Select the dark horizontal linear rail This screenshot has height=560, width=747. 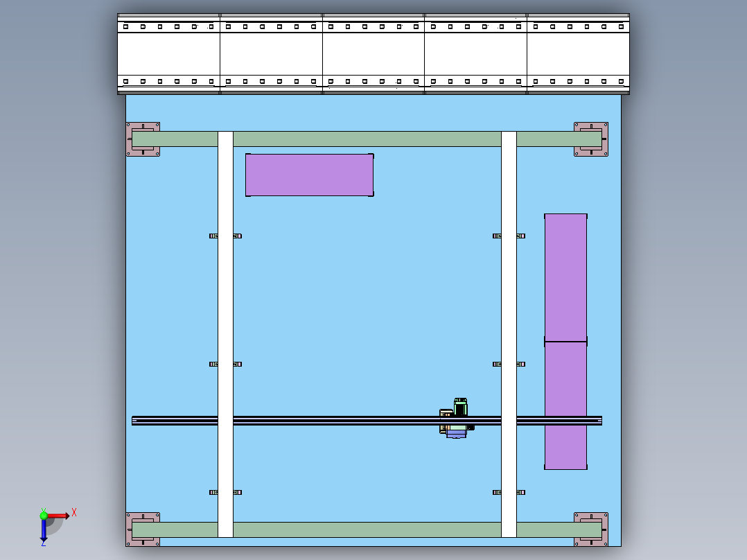[367, 421]
